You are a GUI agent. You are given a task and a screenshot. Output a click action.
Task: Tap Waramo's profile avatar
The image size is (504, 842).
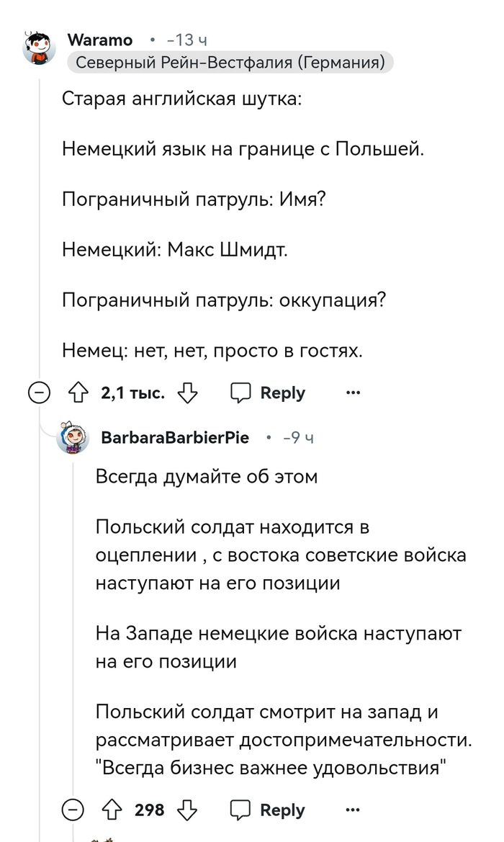[40, 48]
